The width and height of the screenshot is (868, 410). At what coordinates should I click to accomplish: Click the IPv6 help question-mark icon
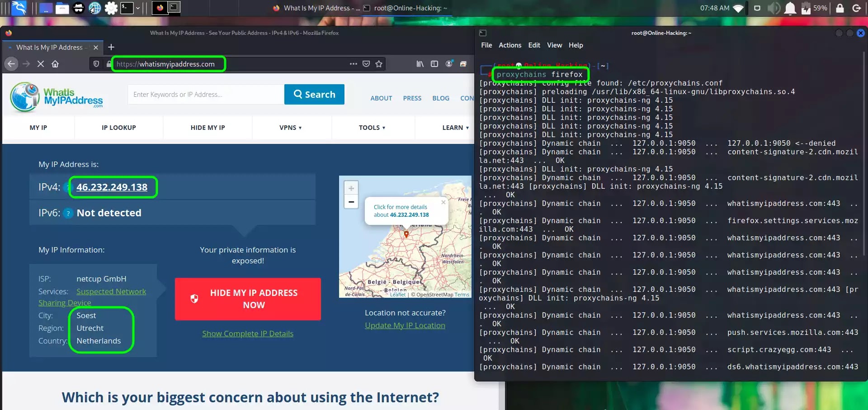tap(68, 213)
